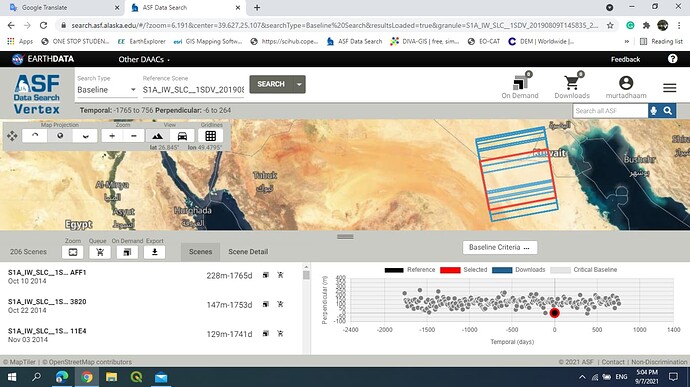Open the Search Type Baseline dropdown
Screen dimensions: 690x387
coord(106,90)
